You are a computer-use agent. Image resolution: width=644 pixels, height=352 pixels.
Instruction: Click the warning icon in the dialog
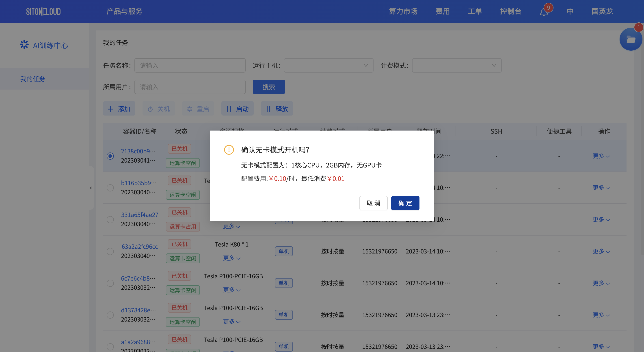[x=229, y=150]
